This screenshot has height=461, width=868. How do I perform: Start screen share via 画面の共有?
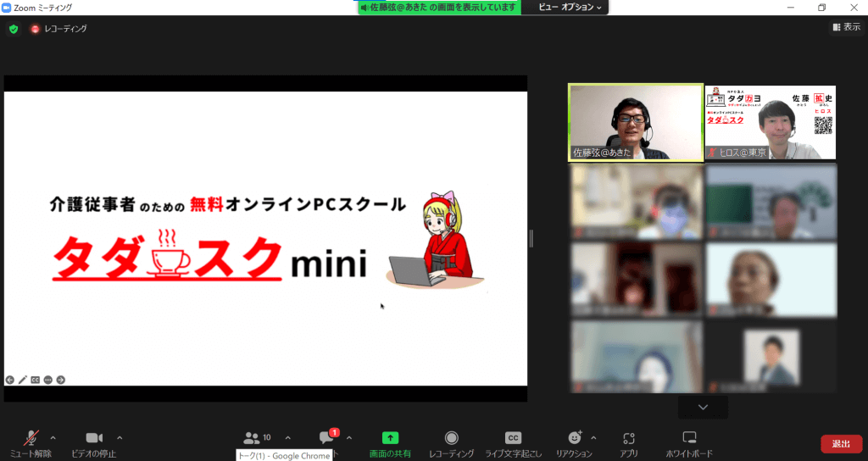point(390,444)
